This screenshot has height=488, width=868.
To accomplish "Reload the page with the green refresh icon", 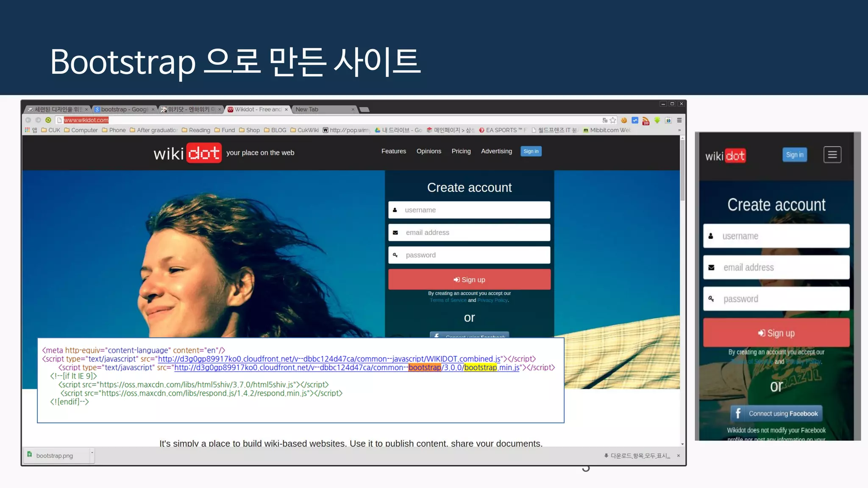I will click(48, 120).
